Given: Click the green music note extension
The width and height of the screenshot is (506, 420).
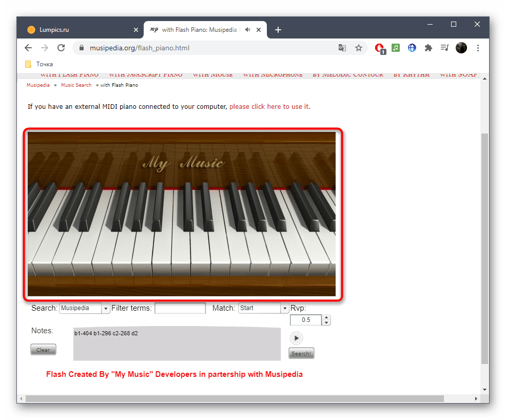Looking at the screenshot, I should tap(396, 48).
